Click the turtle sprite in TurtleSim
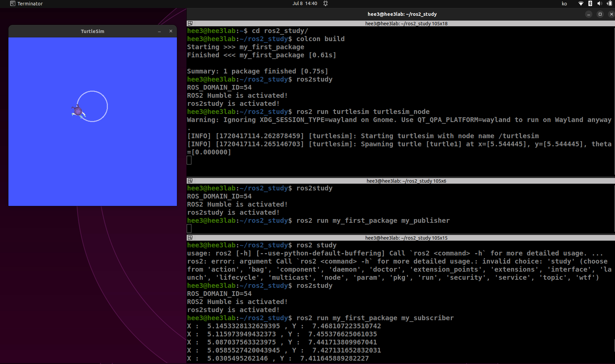615x364 pixels. click(78, 111)
